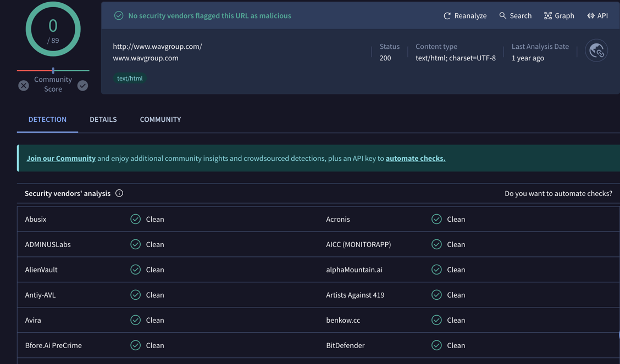The width and height of the screenshot is (620, 364).
Task: Click the Abusix clean check icon
Action: (136, 219)
